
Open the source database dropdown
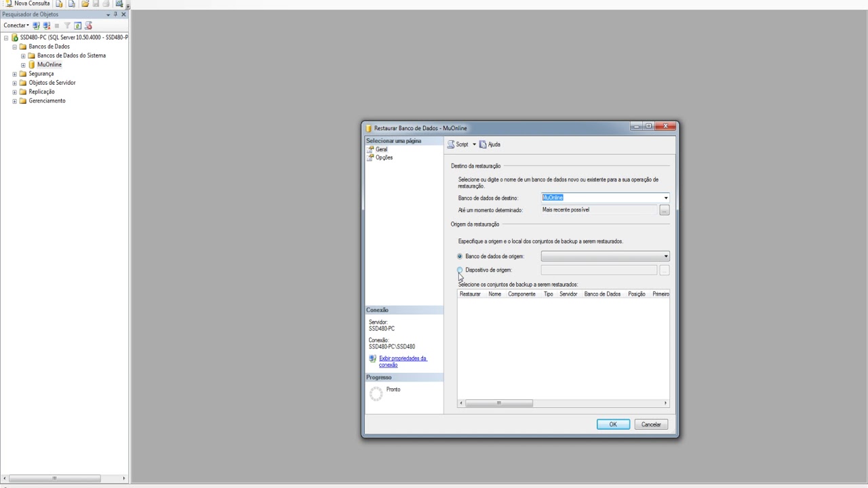[x=605, y=256]
